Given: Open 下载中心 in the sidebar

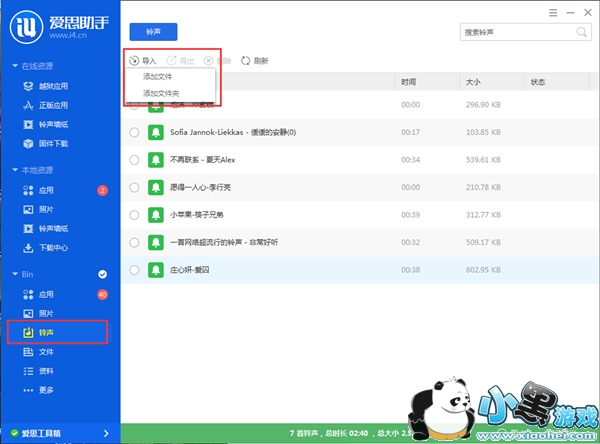Looking at the screenshot, I should (x=46, y=248).
